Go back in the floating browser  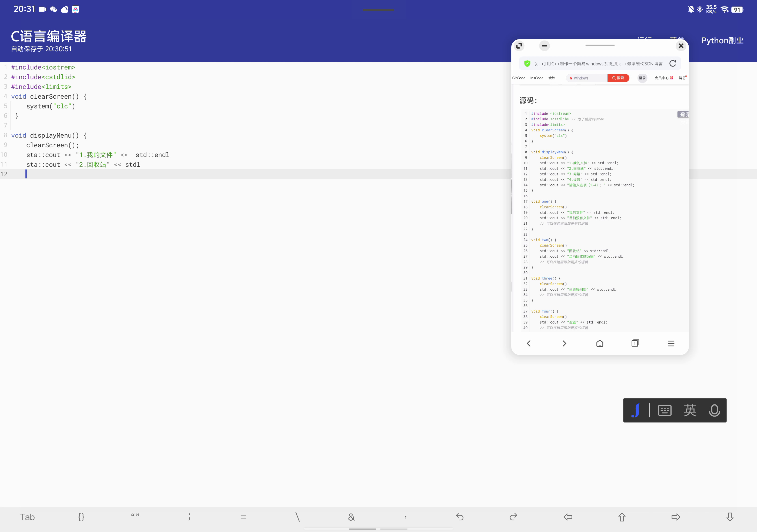pos(529,344)
